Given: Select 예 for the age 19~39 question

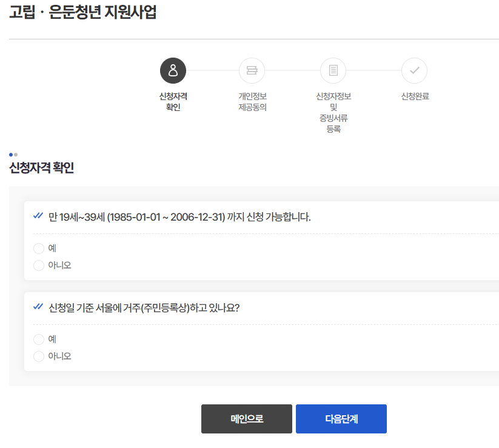Looking at the screenshot, I should pyautogui.click(x=39, y=248).
